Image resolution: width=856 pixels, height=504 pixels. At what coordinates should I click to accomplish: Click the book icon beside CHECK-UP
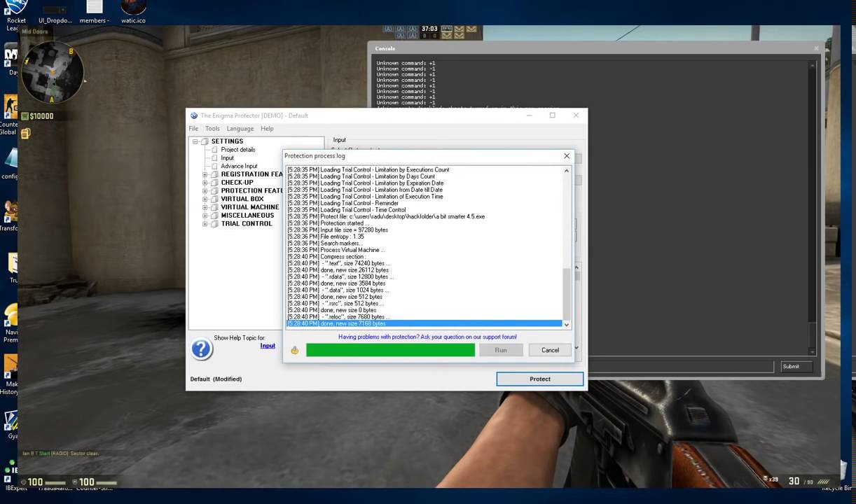215,183
